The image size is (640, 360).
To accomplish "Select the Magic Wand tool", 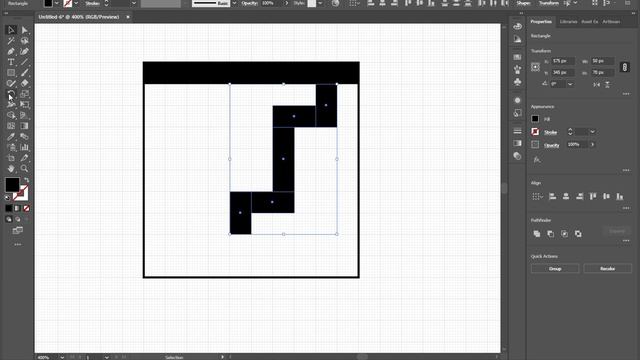I will point(11,41).
